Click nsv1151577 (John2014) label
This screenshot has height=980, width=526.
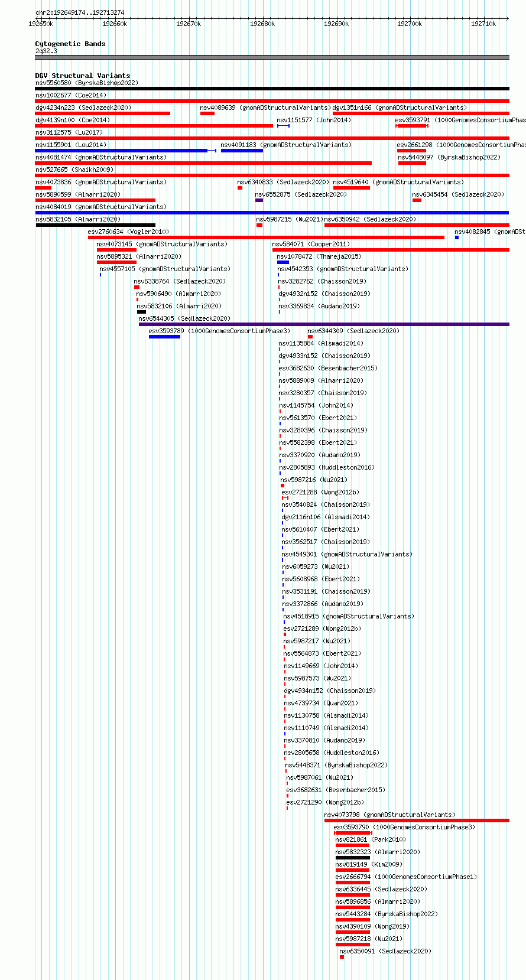[x=314, y=121]
